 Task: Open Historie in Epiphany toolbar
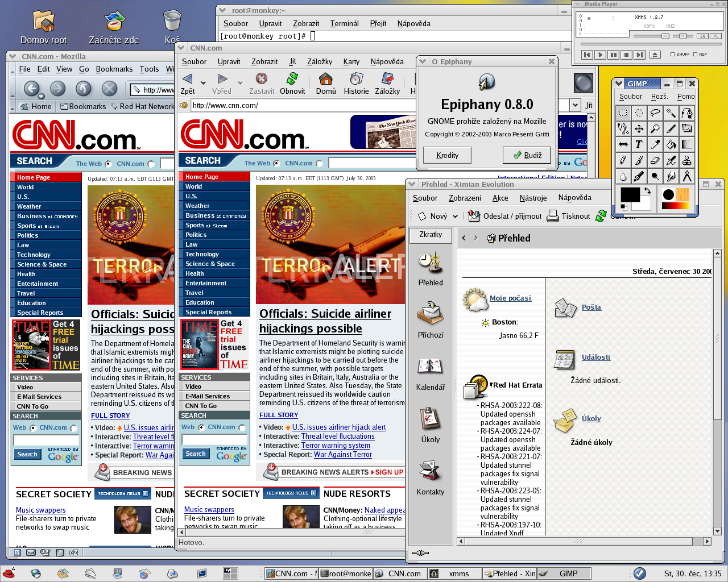pyautogui.click(x=356, y=83)
